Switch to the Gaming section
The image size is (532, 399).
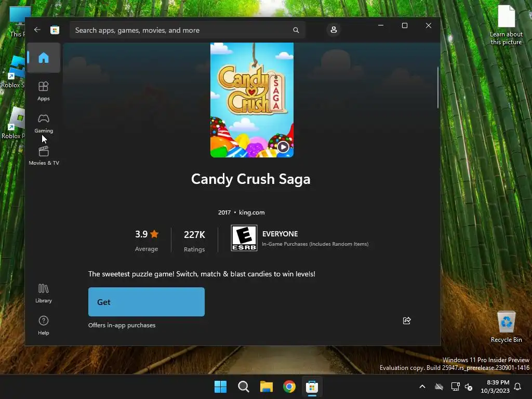(x=44, y=124)
